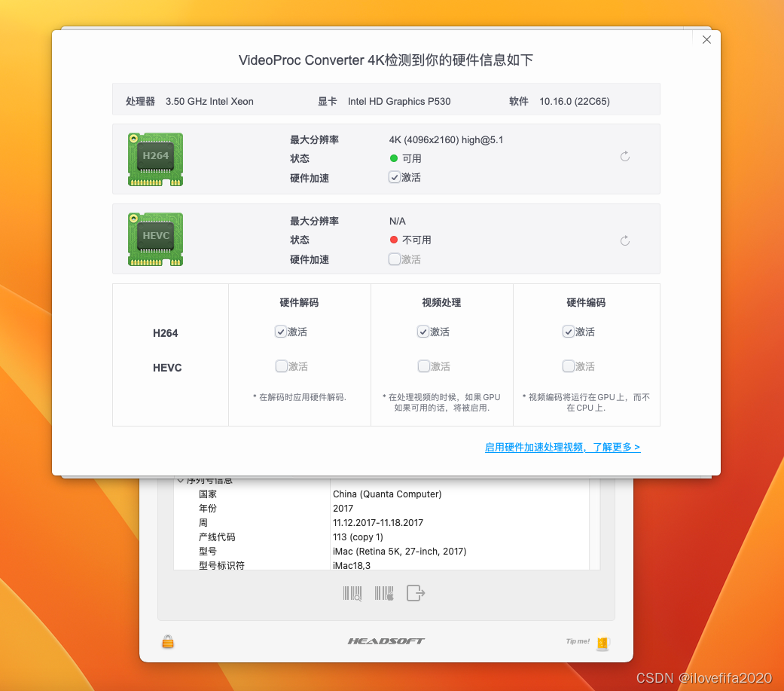
Task: Toggle H264 video processing checkbox
Action: pyautogui.click(x=423, y=332)
